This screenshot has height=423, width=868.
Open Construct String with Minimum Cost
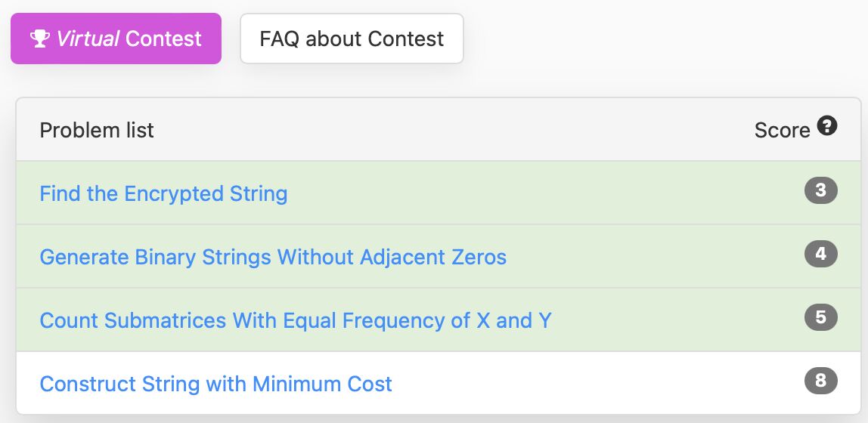(216, 384)
